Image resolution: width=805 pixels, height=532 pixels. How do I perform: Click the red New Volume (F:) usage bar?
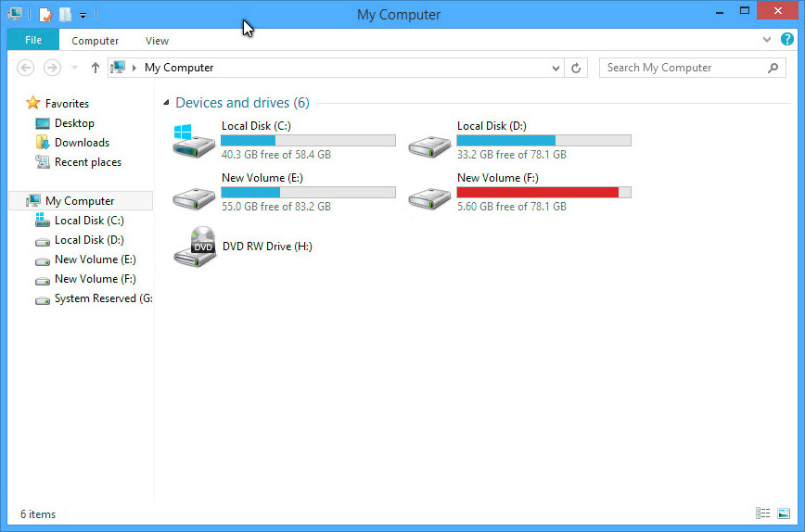pyautogui.click(x=543, y=193)
